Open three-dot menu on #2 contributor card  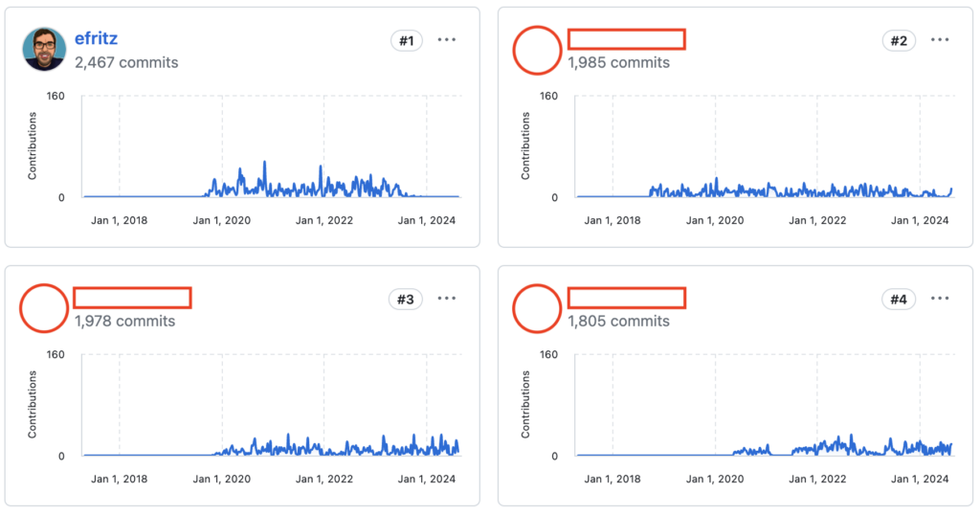pyautogui.click(x=940, y=40)
